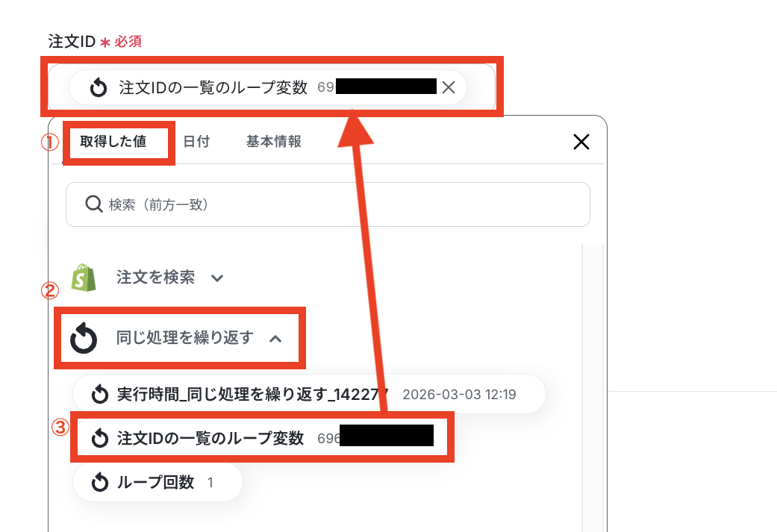Viewport: 777px width, 532px height.
Task: Open the 基本情報 tab
Action: 274,142
